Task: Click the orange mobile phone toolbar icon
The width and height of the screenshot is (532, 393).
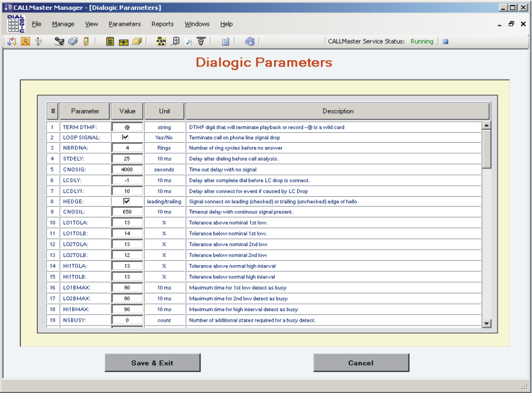Action: click(86, 41)
